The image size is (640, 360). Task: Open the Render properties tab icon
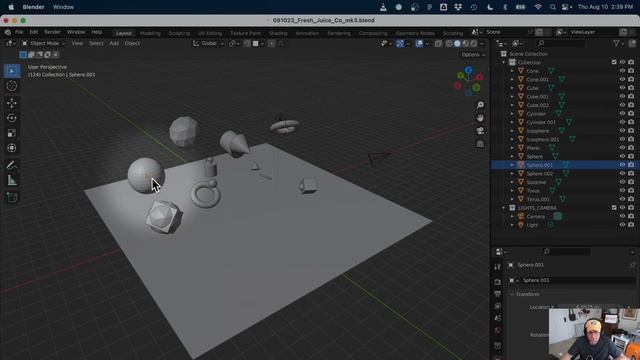pyautogui.click(x=498, y=282)
